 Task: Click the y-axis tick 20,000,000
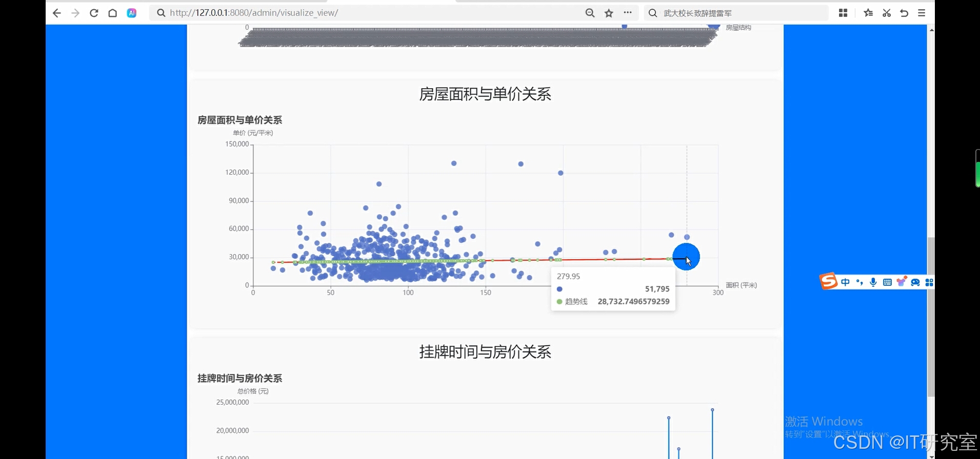click(x=232, y=431)
